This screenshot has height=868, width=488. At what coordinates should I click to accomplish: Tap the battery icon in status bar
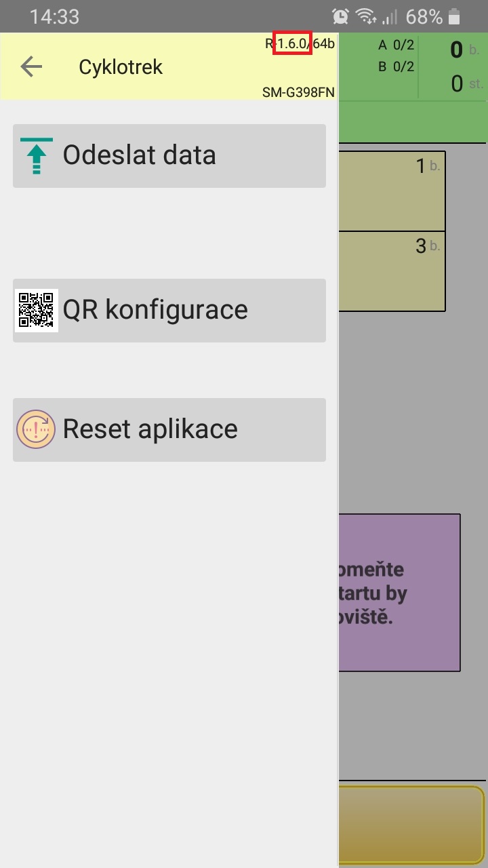point(455,16)
